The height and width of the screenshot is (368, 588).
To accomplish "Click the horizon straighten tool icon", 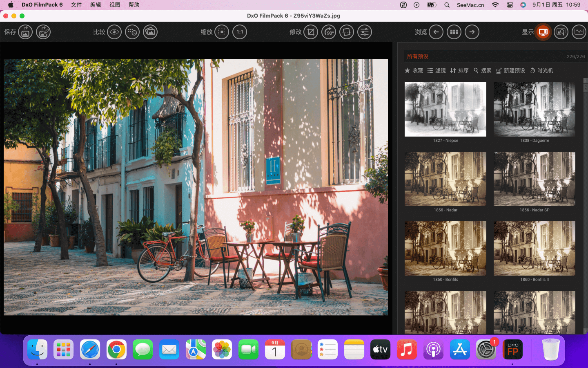I will (x=347, y=32).
